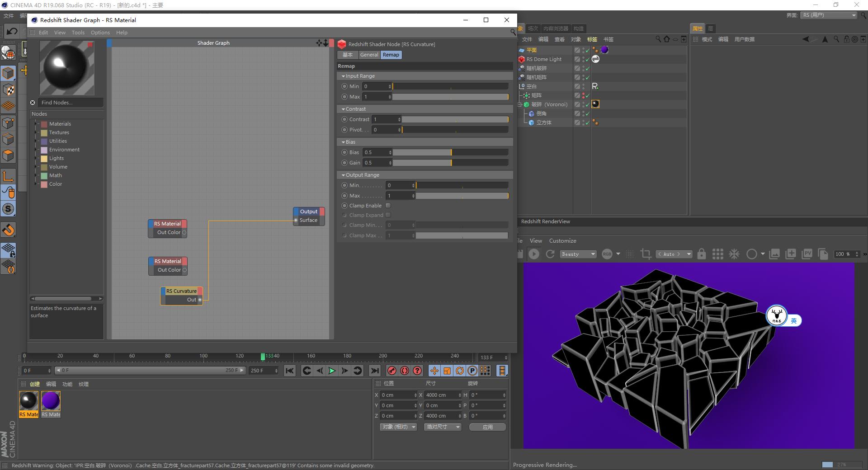
Task: Toggle visibility dot of the 矩阵 object
Action: click(583, 94)
